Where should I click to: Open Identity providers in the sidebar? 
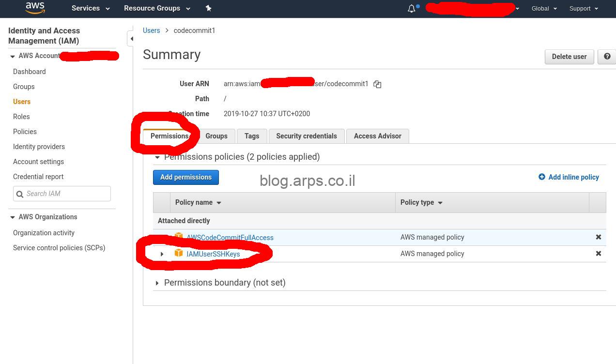(39, 147)
